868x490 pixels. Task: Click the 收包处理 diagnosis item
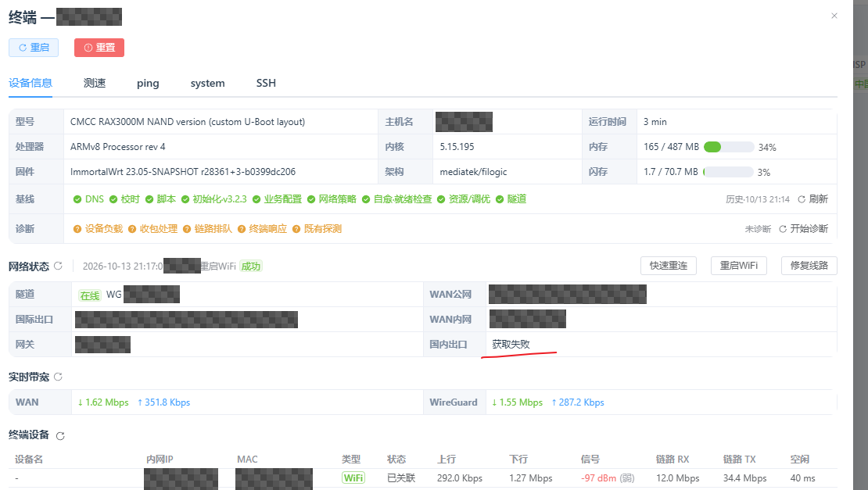[x=152, y=229]
